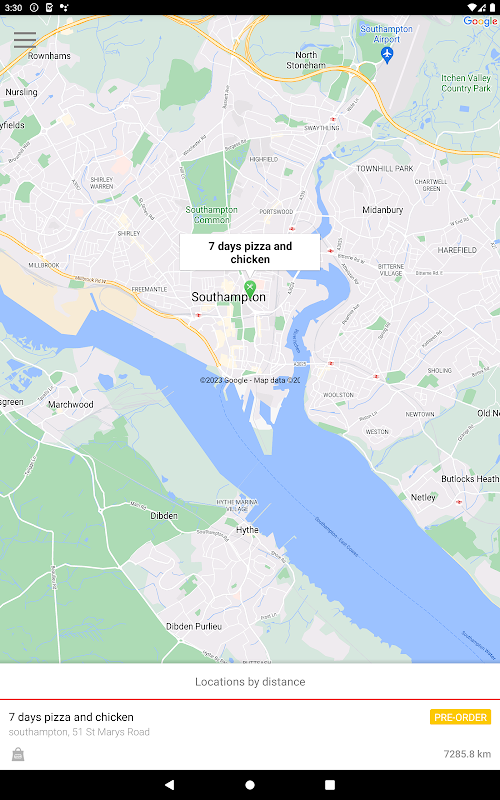Open the hamburger navigation menu
Viewport: 500px width, 800px height.
click(24, 39)
